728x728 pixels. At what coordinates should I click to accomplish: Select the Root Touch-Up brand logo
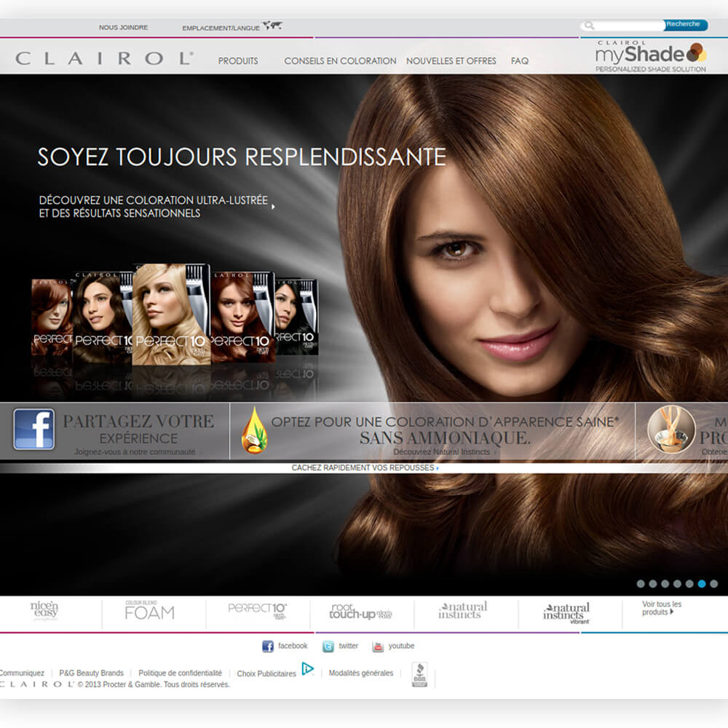[361, 612]
